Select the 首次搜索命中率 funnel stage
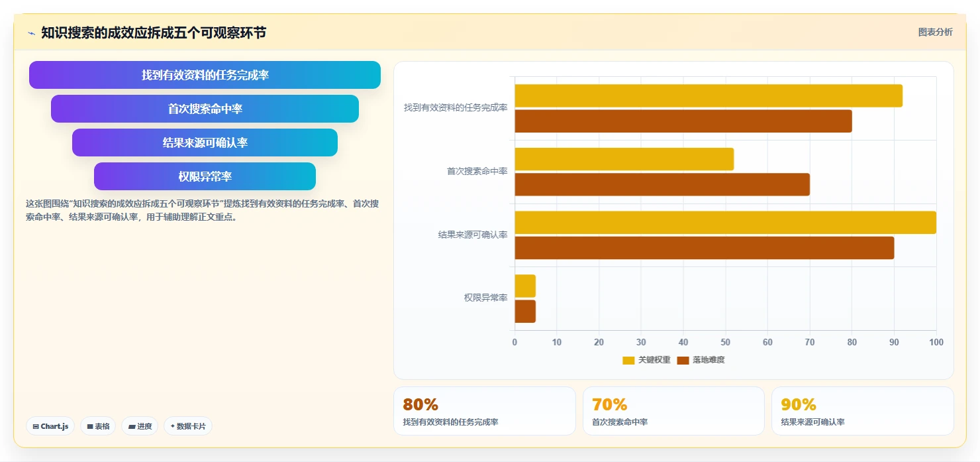980x462 pixels. tap(205, 109)
